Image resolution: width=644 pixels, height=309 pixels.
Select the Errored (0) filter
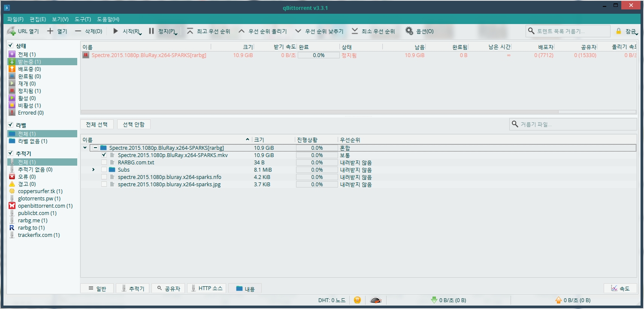pos(42,112)
